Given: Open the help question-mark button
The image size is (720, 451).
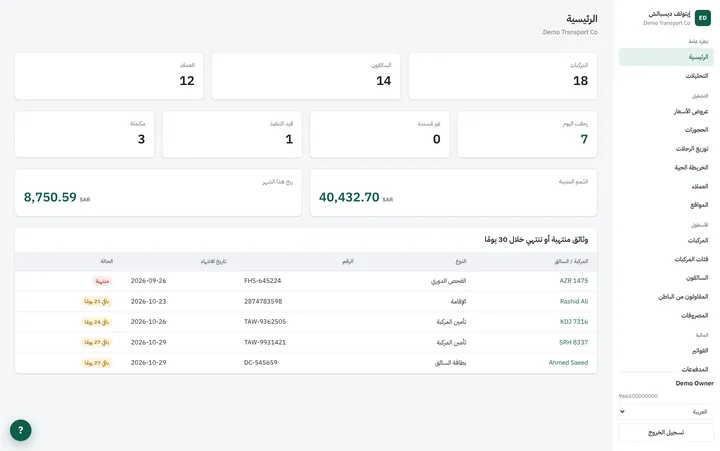Looking at the screenshot, I should point(21,430).
